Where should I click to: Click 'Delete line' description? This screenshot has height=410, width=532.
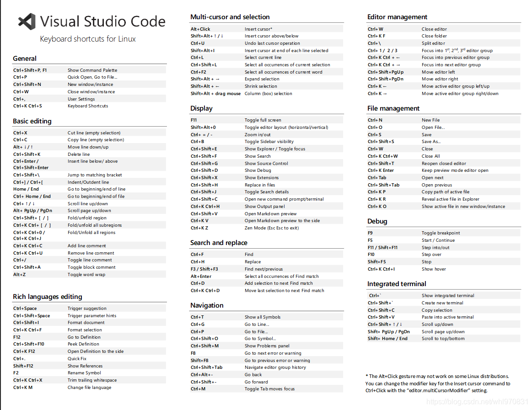79,154
